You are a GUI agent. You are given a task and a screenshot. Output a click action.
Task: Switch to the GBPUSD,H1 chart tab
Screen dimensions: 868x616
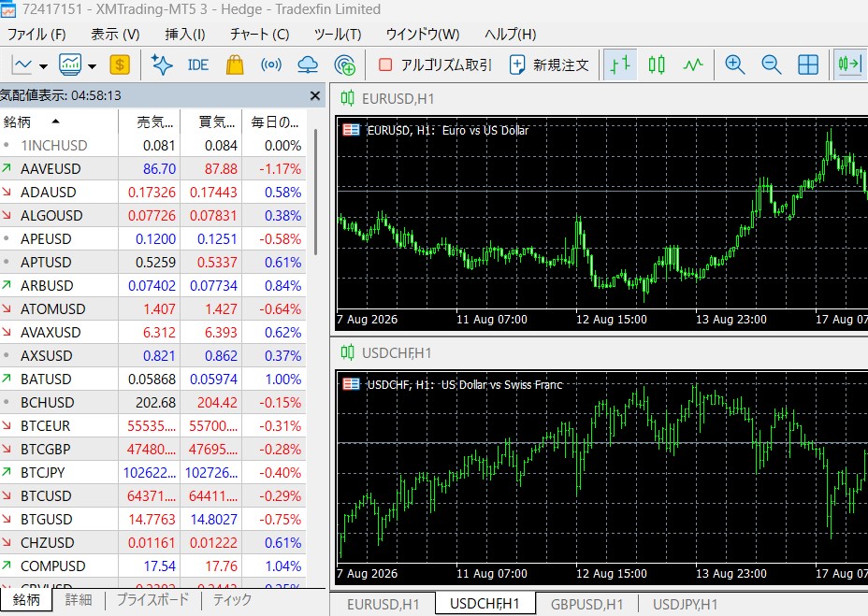click(586, 605)
